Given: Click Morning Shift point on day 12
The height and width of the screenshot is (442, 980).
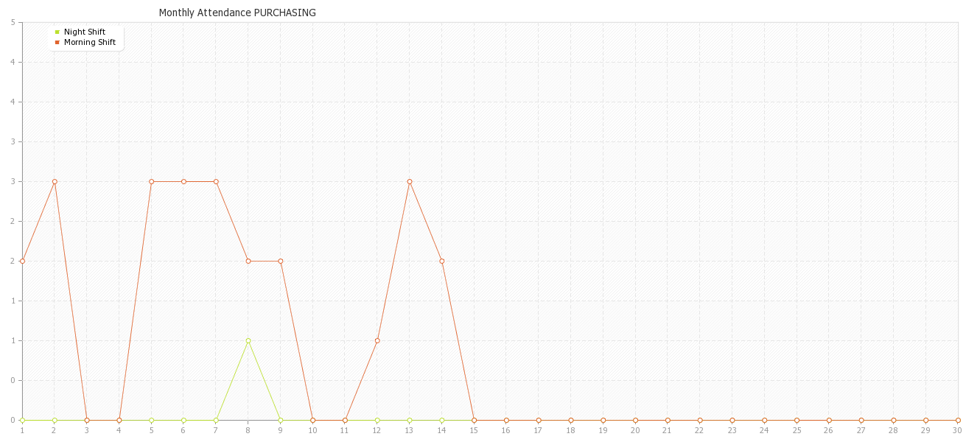Looking at the screenshot, I should point(377,340).
